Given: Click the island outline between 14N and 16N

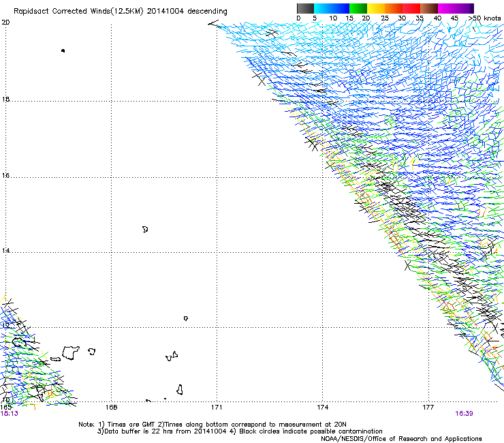Looking at the screenshot, I should pyautogui.click(x=145, y=230).
